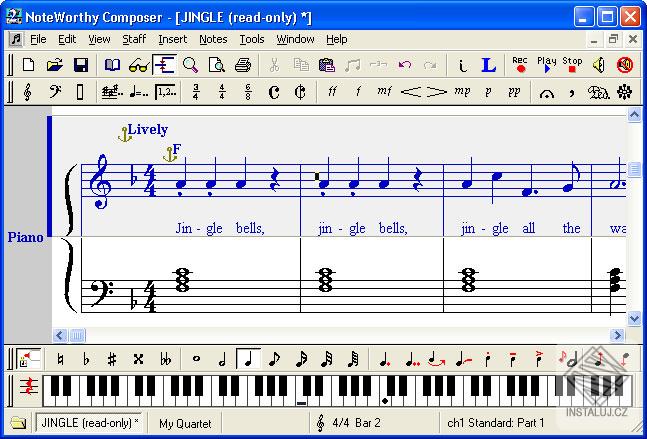Insert cut time signature
Screen dimensions: 647x439
click(x=300, y=92)
